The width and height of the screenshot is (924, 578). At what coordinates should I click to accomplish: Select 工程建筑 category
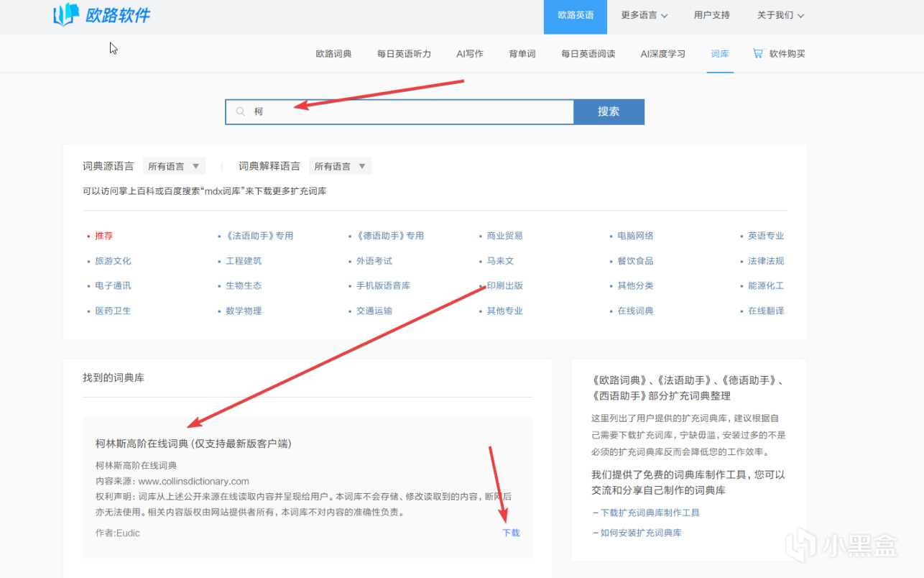click(x=244, y=261)
